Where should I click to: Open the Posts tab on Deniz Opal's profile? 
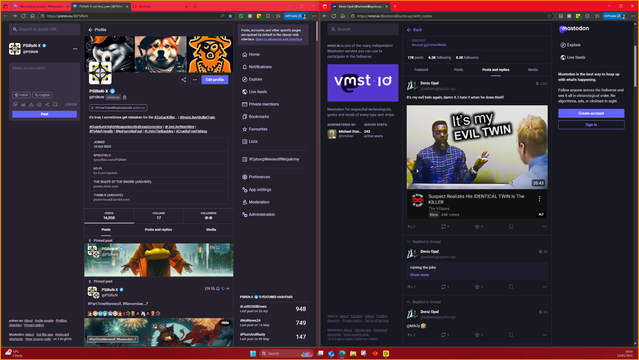click(x=458, y=70)
